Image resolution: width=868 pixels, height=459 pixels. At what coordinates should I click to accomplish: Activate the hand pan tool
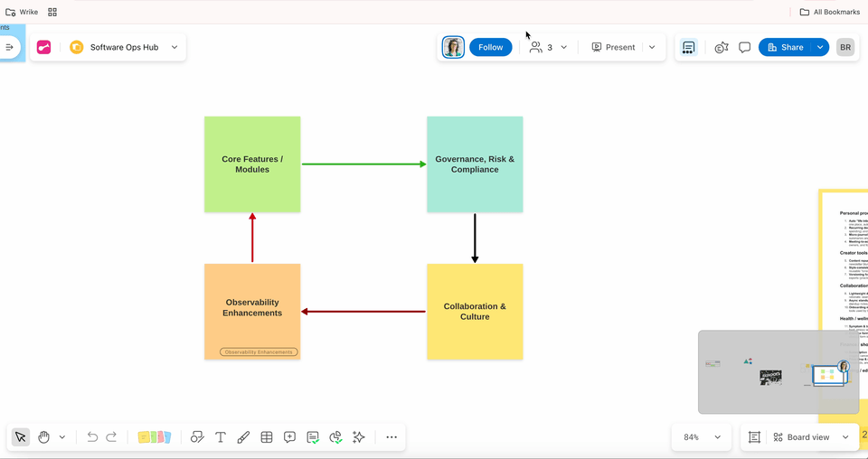43,437
